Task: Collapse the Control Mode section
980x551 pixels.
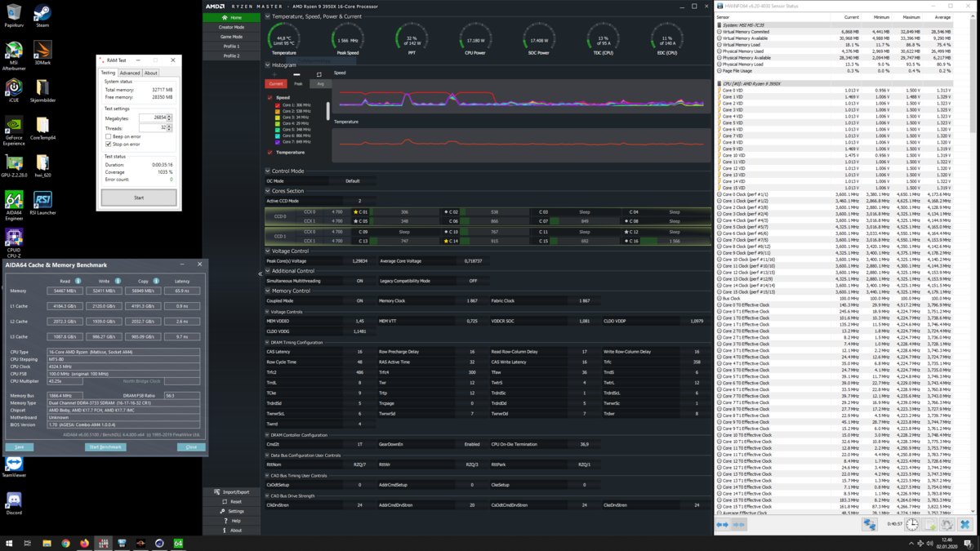Action: 267,171
